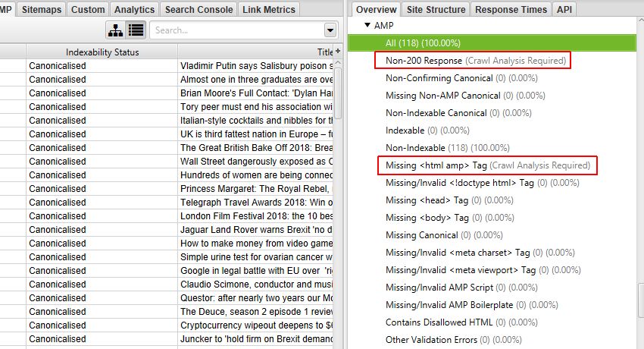
Task: Click the plus icon beside Title column
Action: (x=338, y=52)
